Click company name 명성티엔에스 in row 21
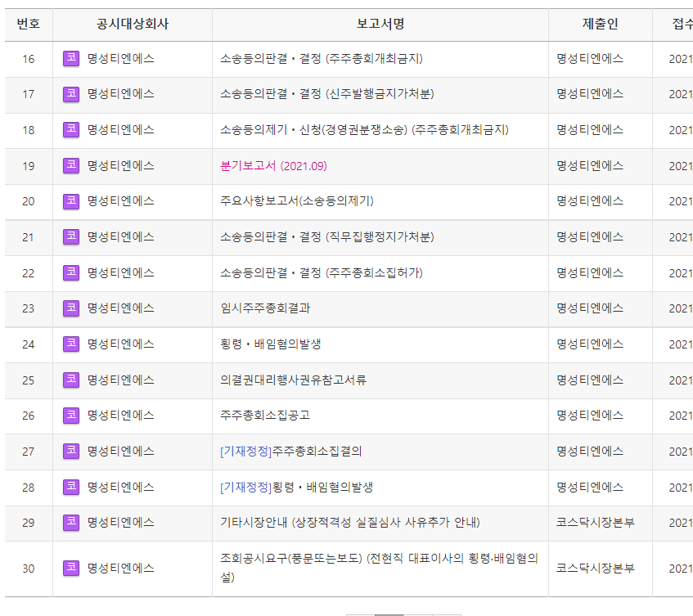Screen dimensions: 693x616 tap(120, 237)
